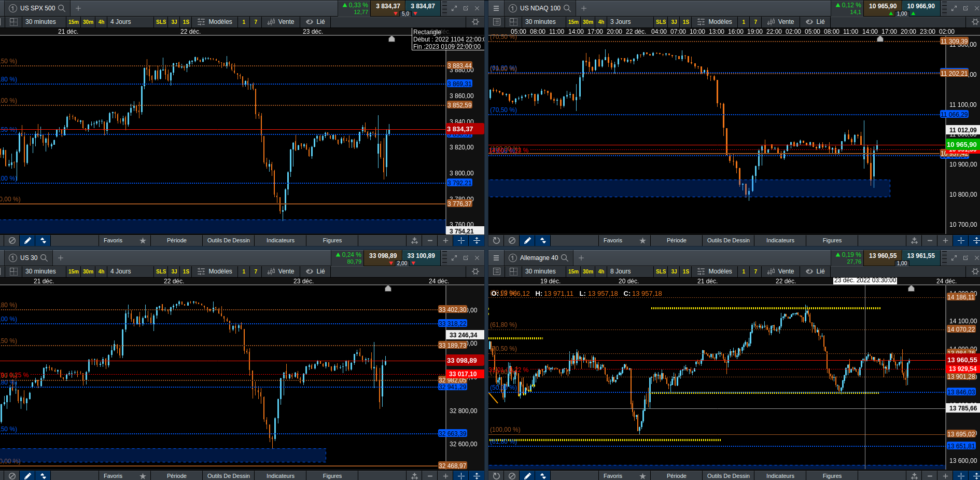980x480 pixels.
Task: Open Modèles dropdown in US SPX 500 toolbar
Action: (x=215, y=22)
